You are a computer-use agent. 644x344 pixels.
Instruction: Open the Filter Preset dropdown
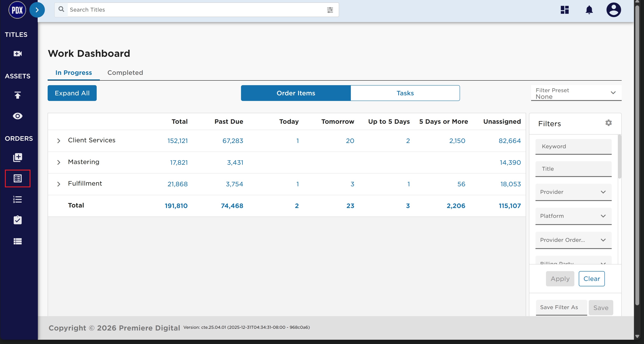[576, 93]
